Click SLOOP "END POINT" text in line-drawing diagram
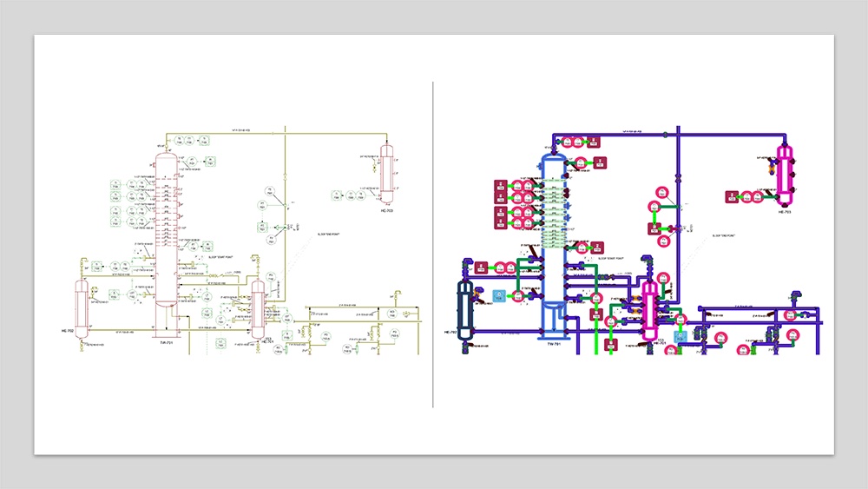 [x=328, y=235]
